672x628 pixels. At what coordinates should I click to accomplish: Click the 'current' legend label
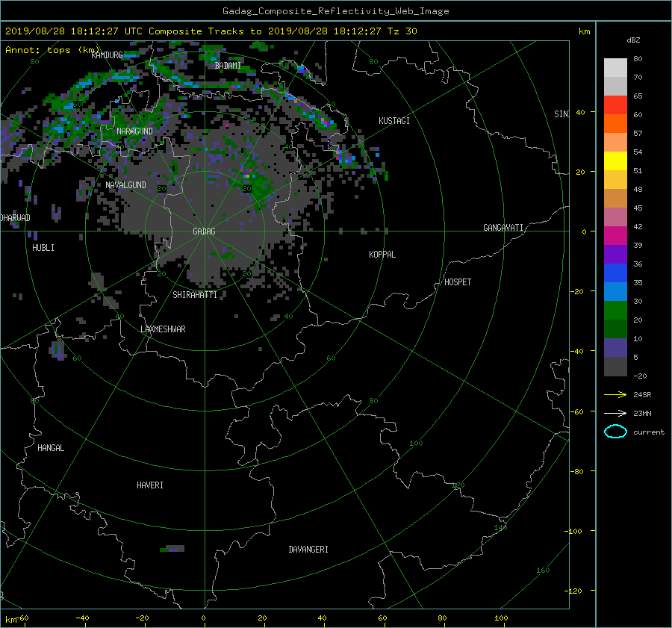pos(649,432)
